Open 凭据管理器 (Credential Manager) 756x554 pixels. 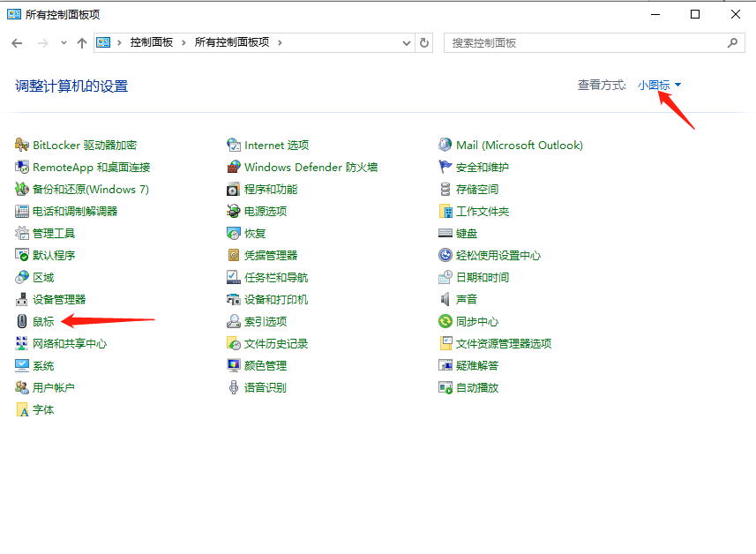coord(273,254)
